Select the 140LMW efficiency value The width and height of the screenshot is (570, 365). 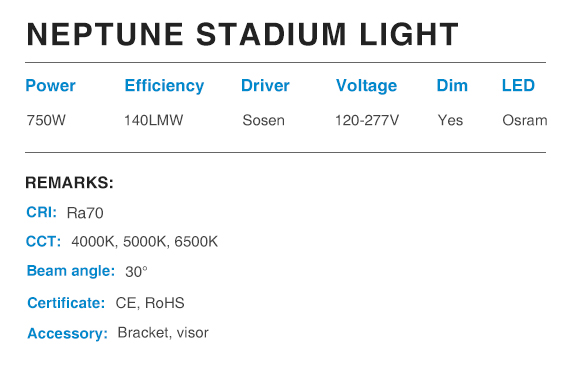coord(154,120)
